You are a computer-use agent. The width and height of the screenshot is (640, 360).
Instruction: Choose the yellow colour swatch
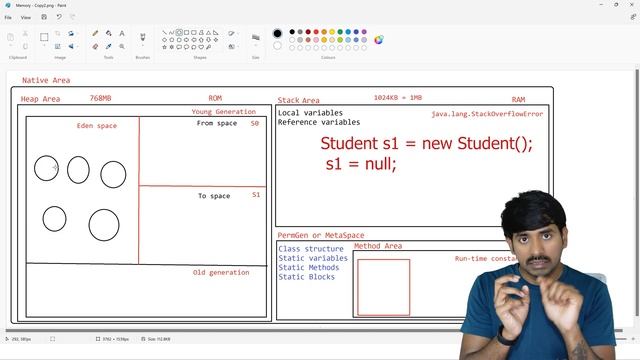[332, 32]
